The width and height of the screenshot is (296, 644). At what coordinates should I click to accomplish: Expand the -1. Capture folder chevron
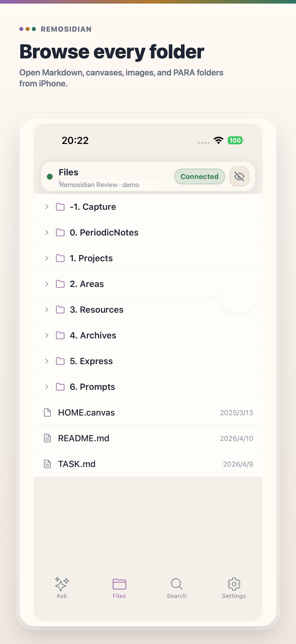[x=47, y=207]
